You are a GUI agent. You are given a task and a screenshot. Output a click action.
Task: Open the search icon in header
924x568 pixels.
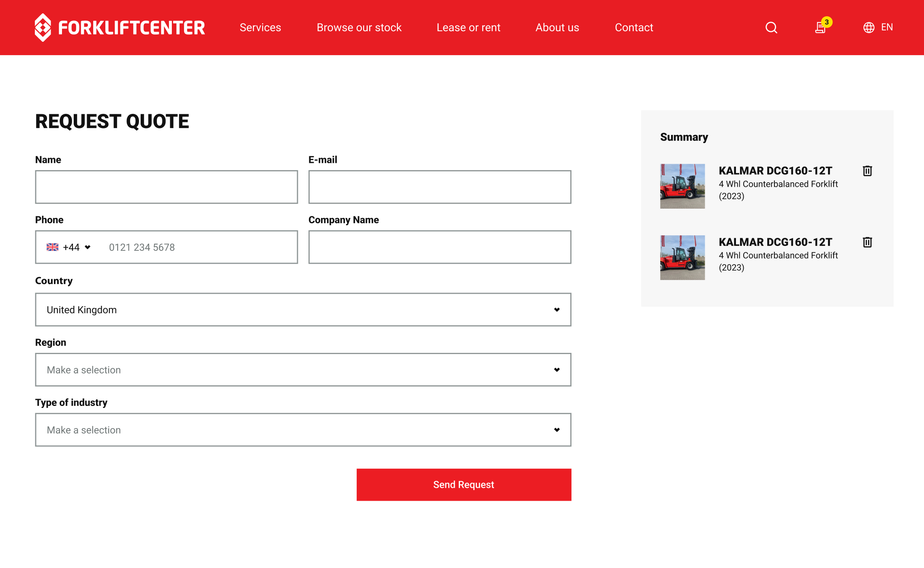771,28
